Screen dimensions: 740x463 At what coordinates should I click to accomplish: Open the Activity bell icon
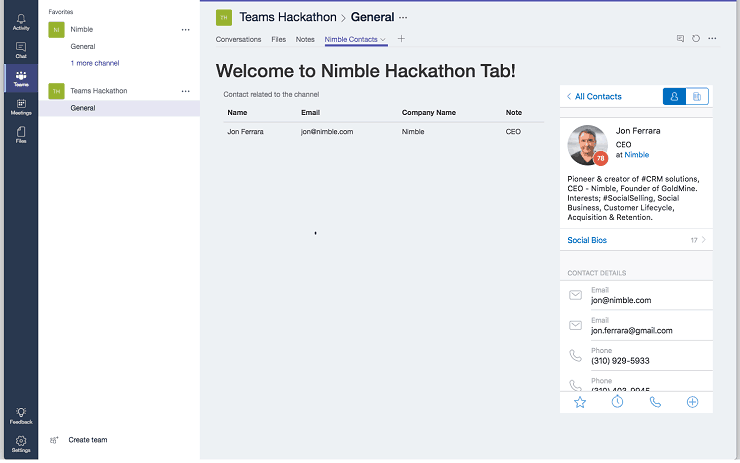21,21
